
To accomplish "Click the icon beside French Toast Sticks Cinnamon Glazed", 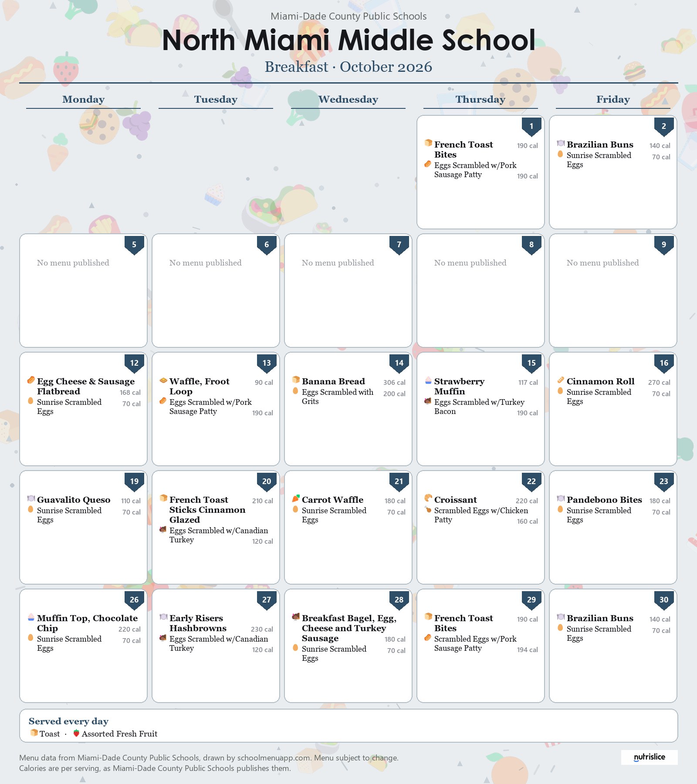I will 163,498.
